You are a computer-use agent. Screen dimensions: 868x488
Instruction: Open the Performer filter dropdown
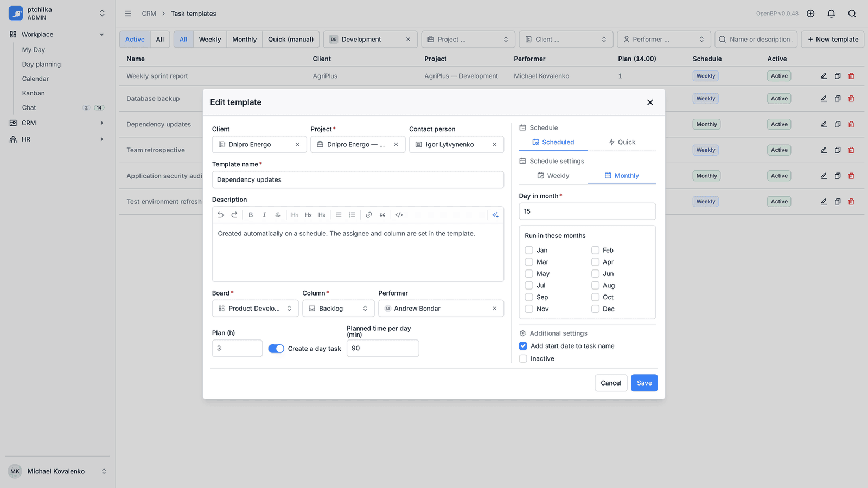click(663, 40)
